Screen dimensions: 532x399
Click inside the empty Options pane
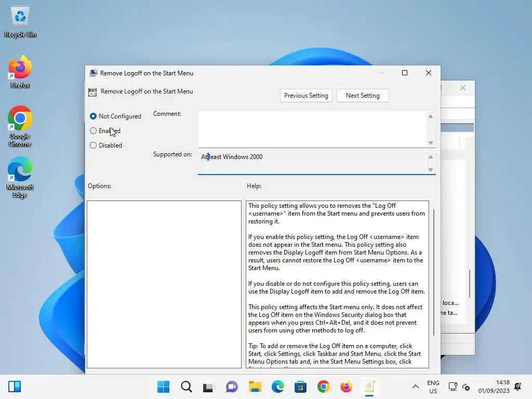[x=164, y=284]
